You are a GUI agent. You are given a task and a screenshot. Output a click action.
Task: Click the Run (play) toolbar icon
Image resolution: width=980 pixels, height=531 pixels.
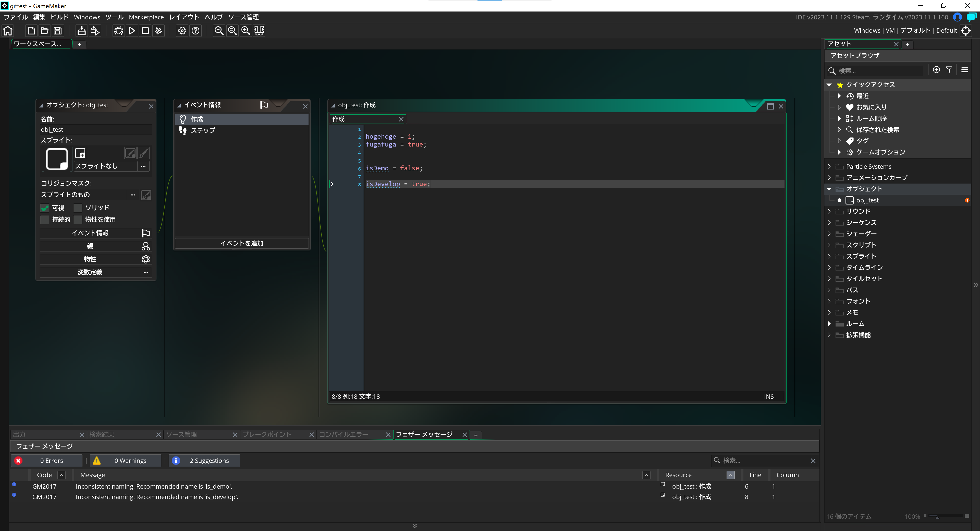pos(132,31)
